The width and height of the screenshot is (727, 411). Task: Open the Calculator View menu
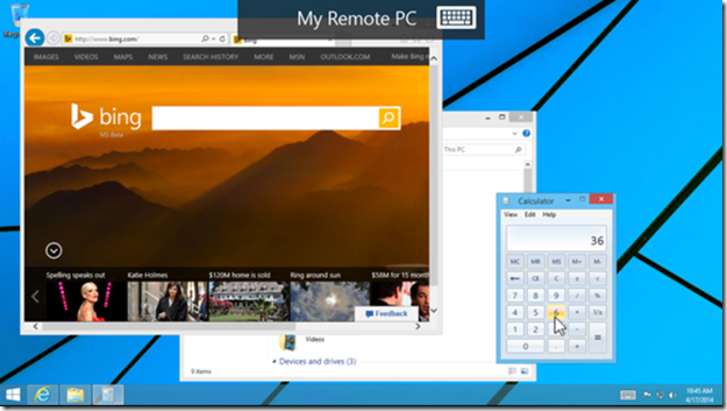[x=510, y=215]
